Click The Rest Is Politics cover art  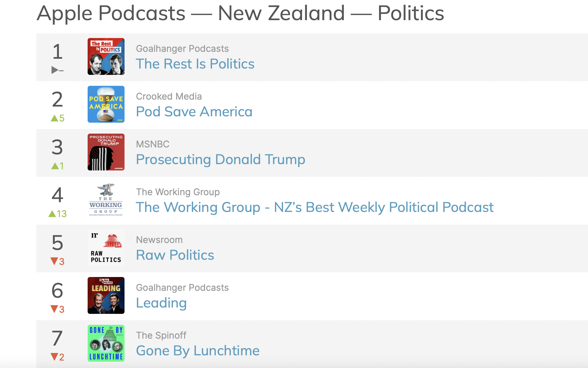(x=106, y=56)
